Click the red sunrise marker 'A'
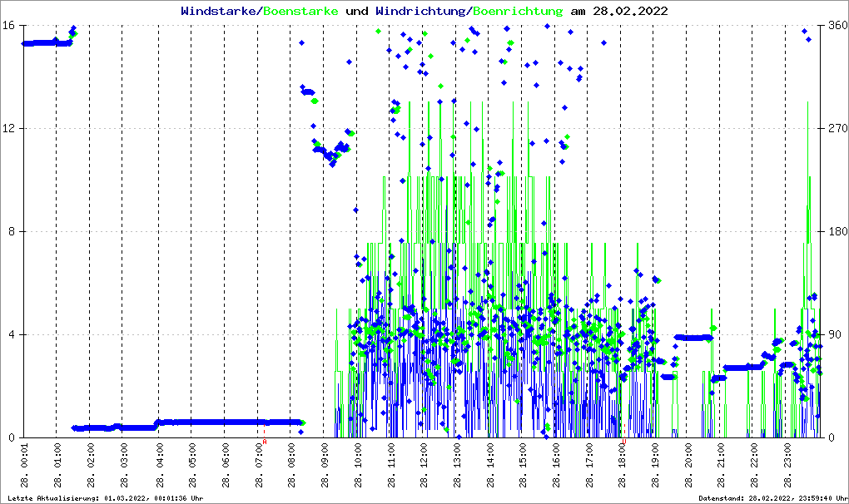 coord(265,442)
